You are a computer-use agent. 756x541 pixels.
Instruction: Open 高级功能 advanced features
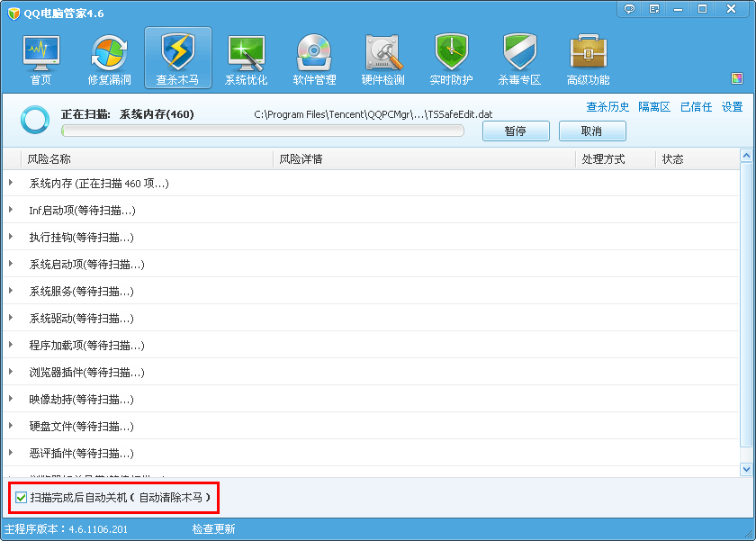pyautogui.click(x=589, y=57)
